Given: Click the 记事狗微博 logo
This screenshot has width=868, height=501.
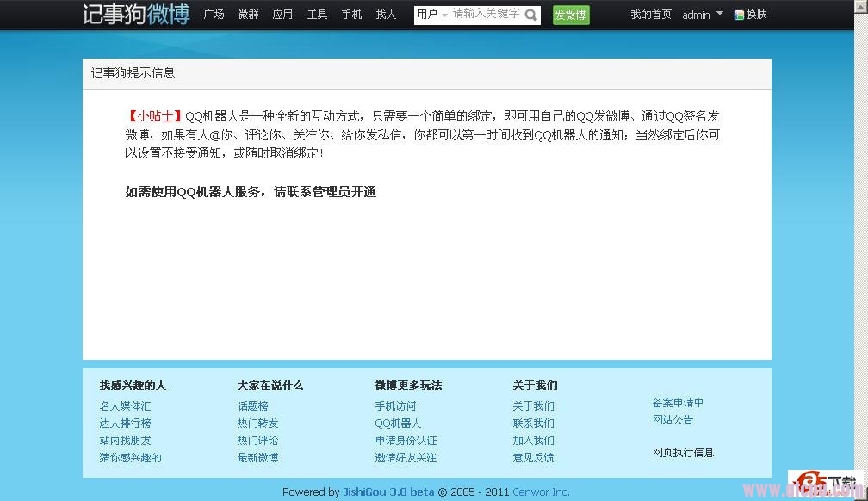Looking at the screenshot, I should (x=136, y=14).
